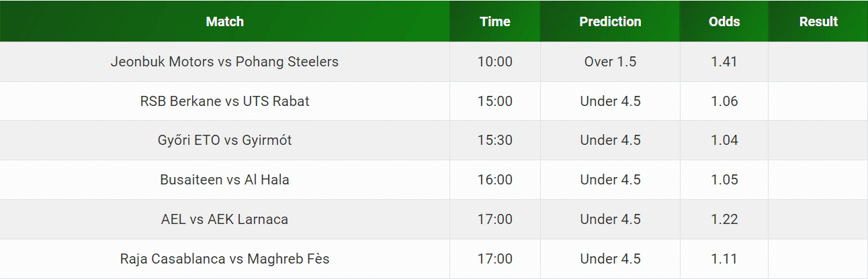Select odds value 1.22
The image size is (868, 279).
tap(724, 219)
